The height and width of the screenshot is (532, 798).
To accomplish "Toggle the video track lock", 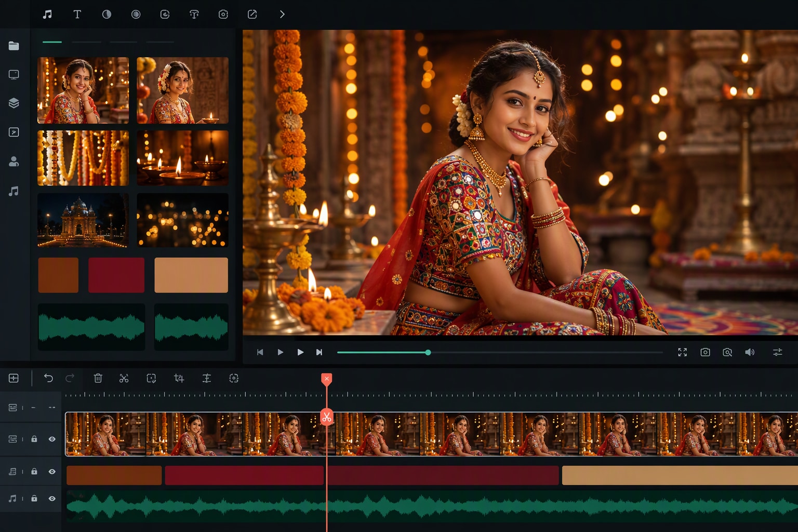I will pos(34,439).
